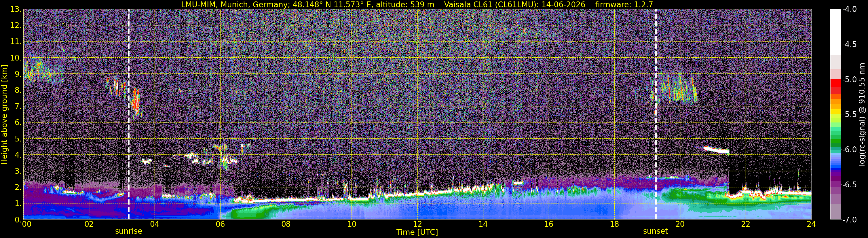Click the 'Height above ground [km]' axis label
Image resolution: width=868 pixels, height=238 pixels.
4,114
